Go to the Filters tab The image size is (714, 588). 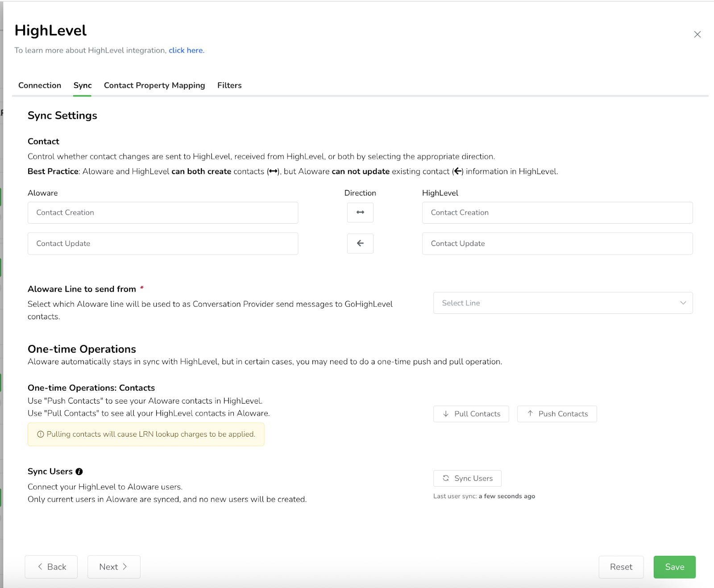coord(229,85)
